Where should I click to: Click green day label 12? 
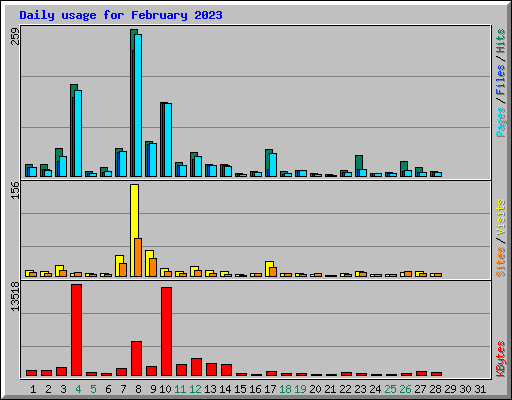coord(195,389)
